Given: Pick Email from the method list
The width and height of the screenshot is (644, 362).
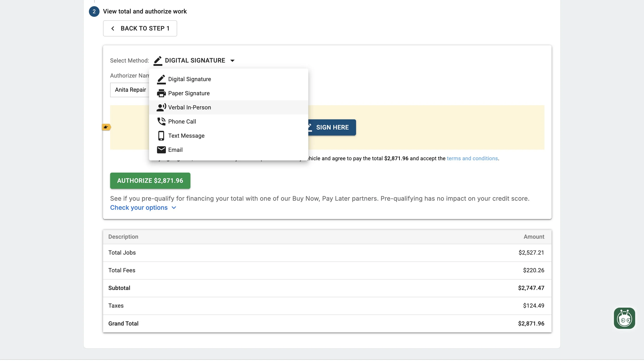Looking at the screenshot, I should point(175,150).
